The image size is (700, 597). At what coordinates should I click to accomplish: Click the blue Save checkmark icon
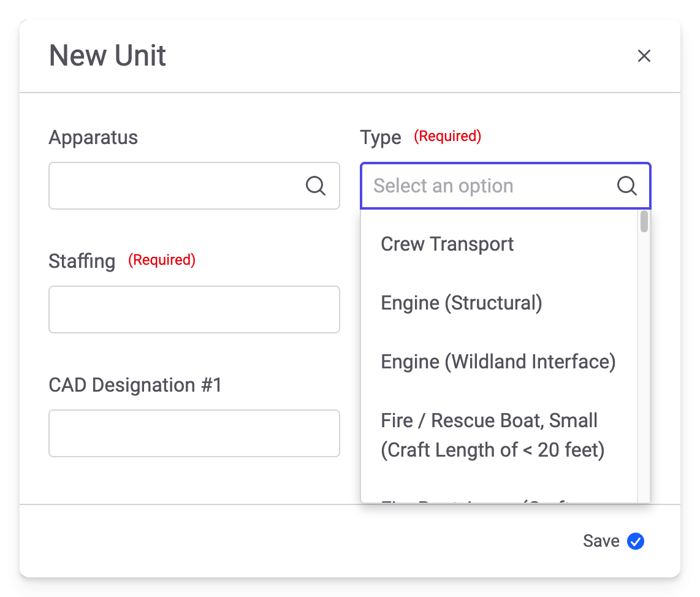[636, 541]
